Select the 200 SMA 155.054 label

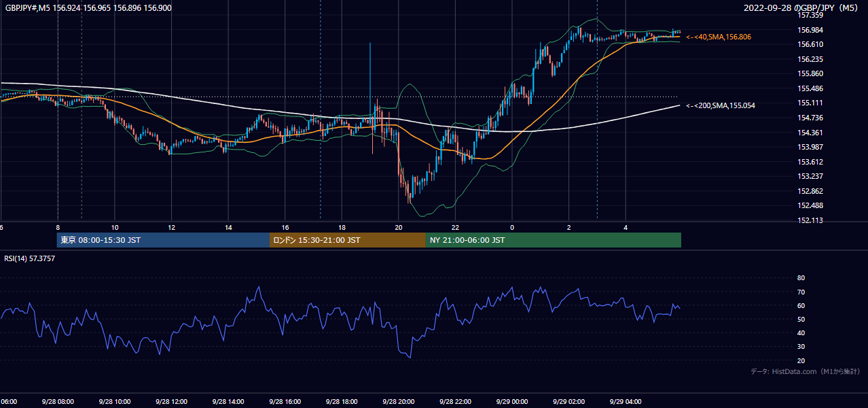(x=721, y=105)
